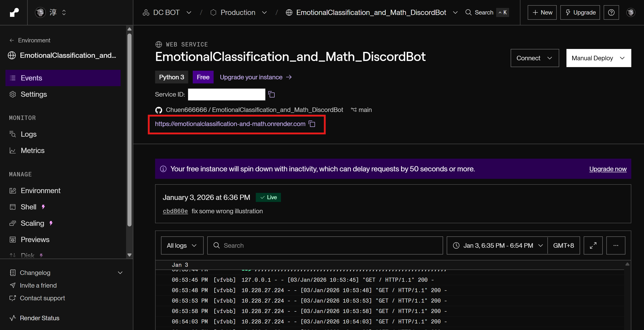Click the user avatar in top right
The image size is (644, 330).
pos(630,12)
